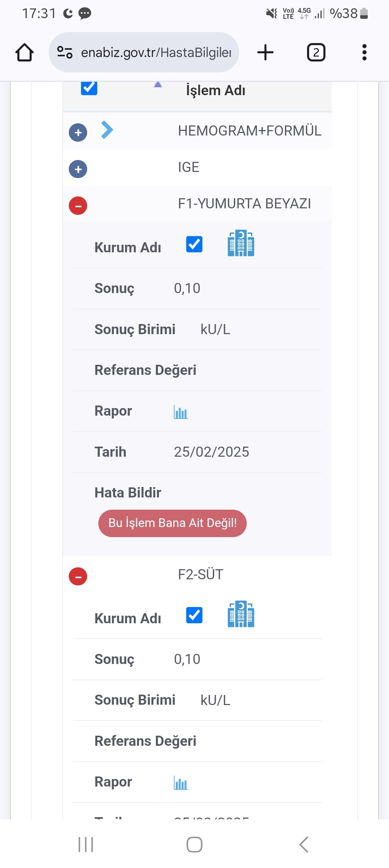Tap the enabiz.gov.tr address bar

click(156, 53)
